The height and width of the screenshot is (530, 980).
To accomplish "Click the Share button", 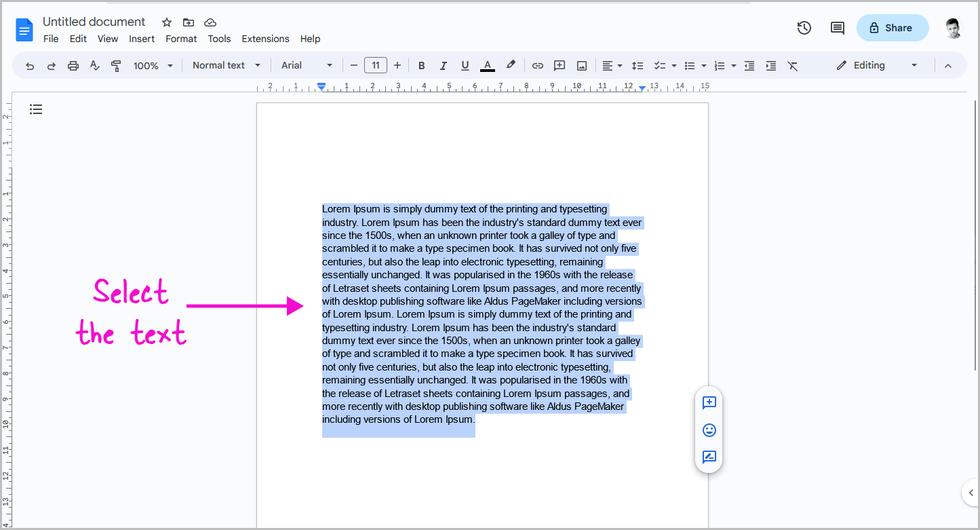I will coord(893,28).
